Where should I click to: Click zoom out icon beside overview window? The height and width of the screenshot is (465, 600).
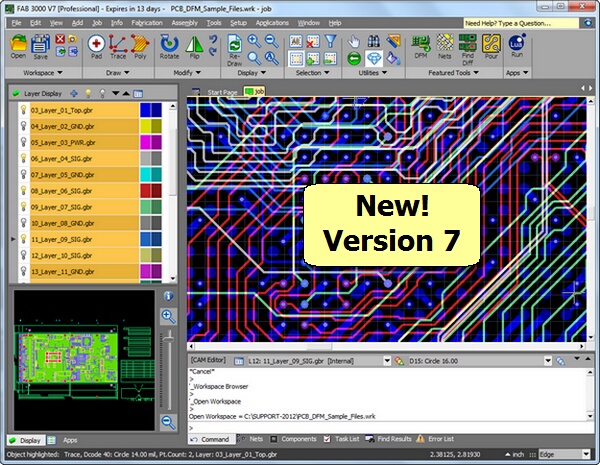pyautogui.click(x=168, y=422)
